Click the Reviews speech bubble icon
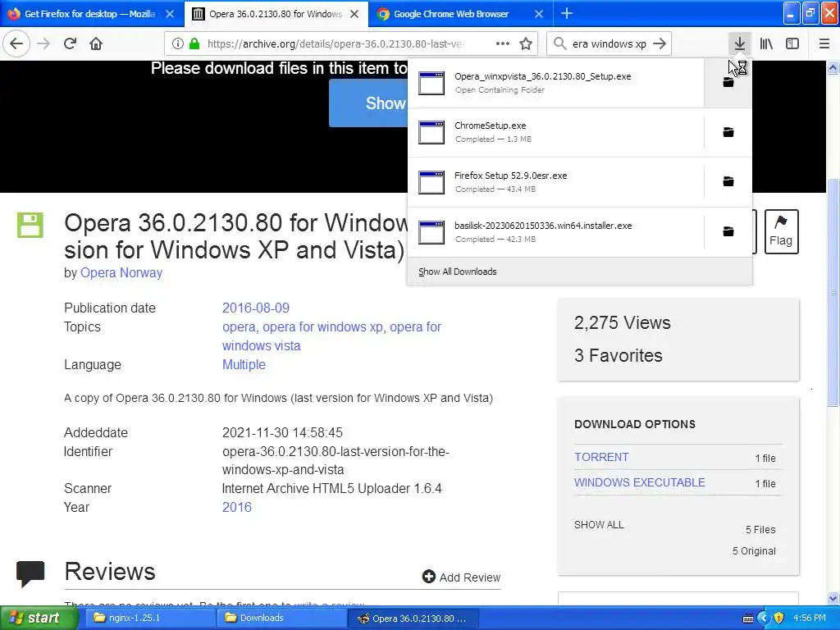 coord(30,573)
